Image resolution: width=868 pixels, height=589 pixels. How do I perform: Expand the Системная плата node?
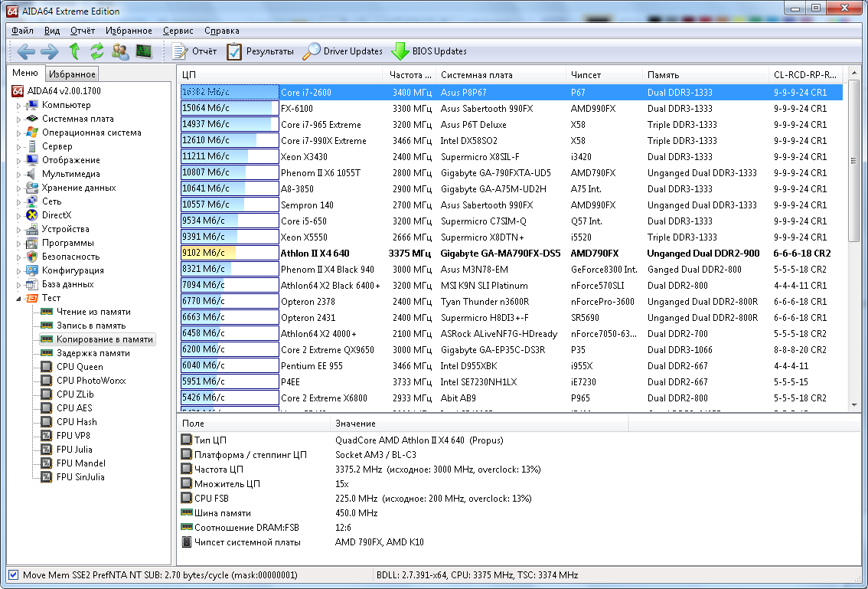[18, 119]
